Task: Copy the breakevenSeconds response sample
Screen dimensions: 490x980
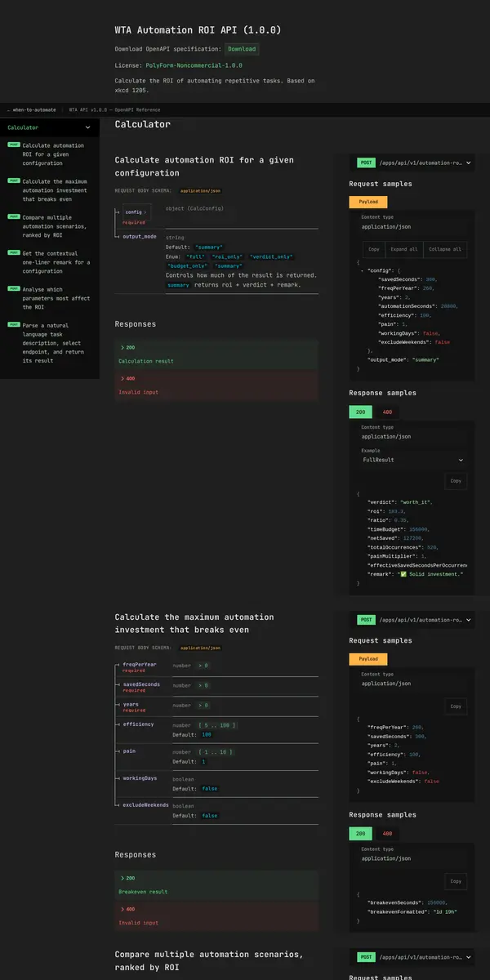Action: pos(456,881)
